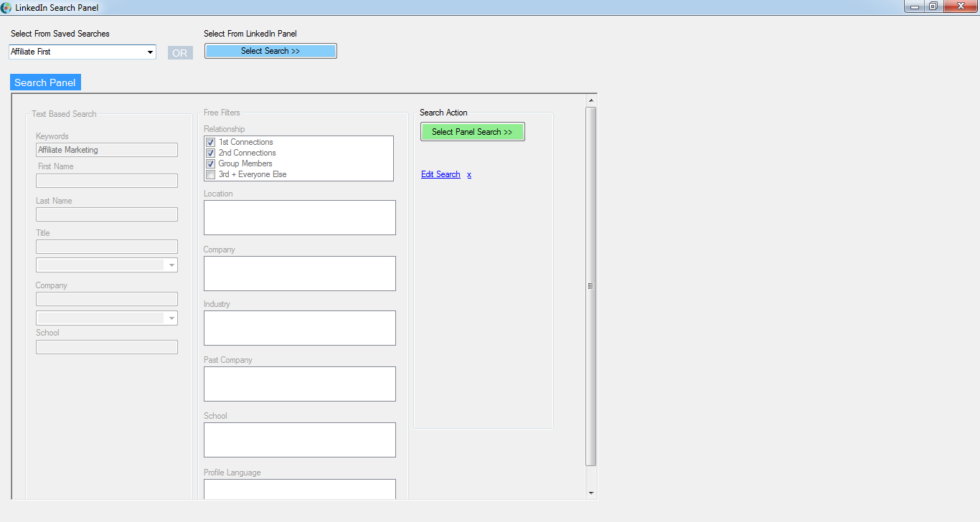Image resolution: width=980 pixels, height=522 pixels.
Task: Click the Last Name input field
Action: click(x=107, y=214)
